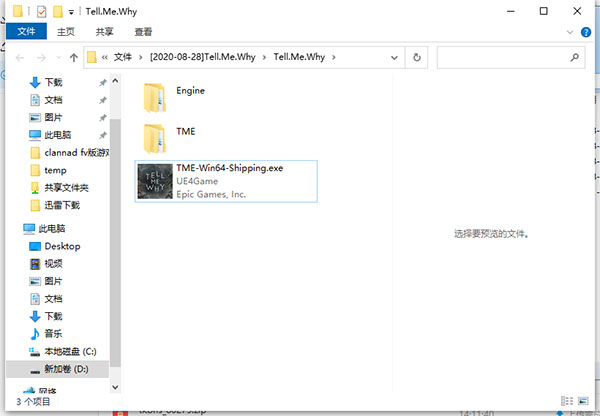Open Quick Access Toolbar customize dropdown
This screenshot has height=416, width=600.
click(71, 12)
